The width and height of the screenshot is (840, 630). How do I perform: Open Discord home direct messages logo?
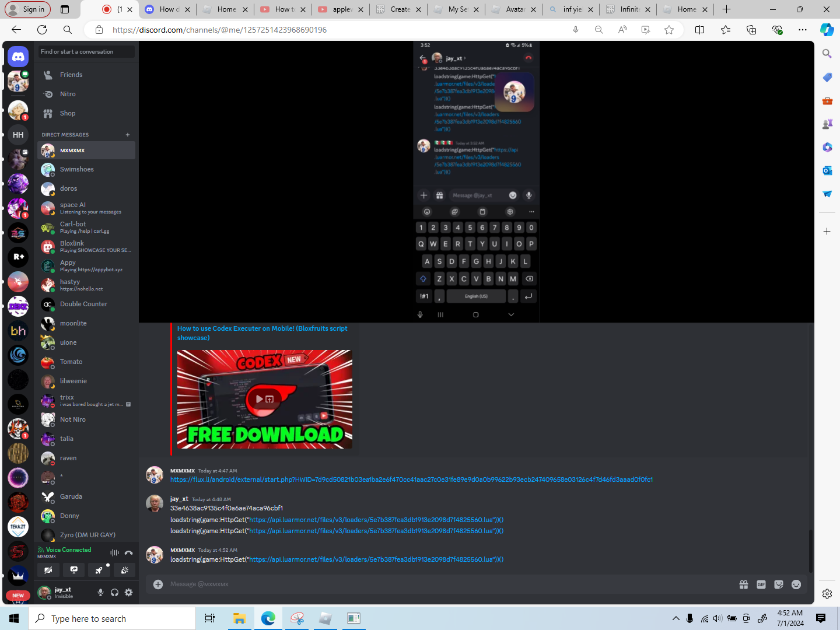click(18, 57)
